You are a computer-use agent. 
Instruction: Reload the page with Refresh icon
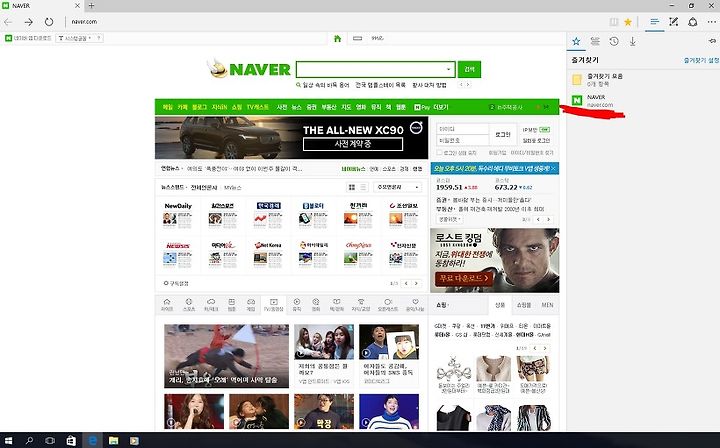(49, 22)
